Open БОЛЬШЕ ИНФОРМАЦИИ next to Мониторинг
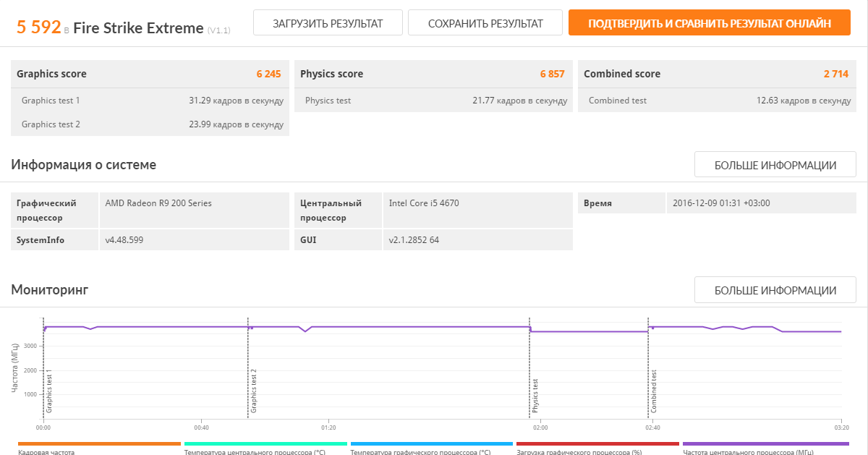Image resolution: width=868 pixels, height=455 pixels. click(775, 290)
